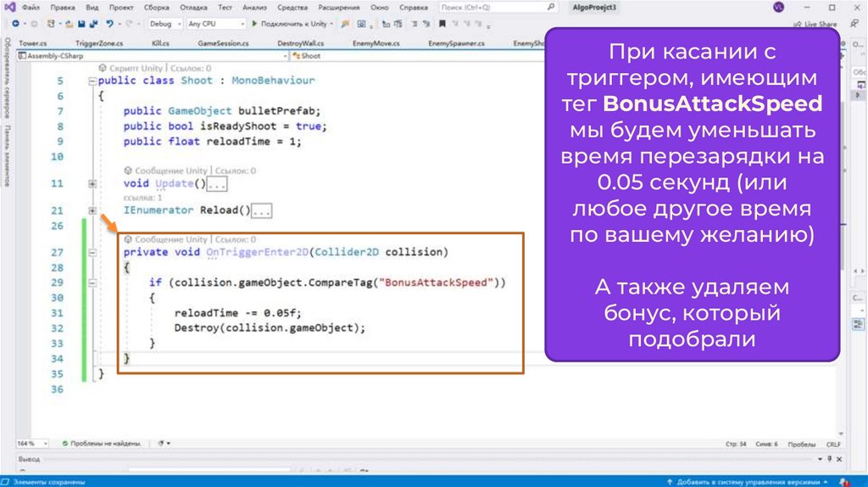868x487 pixels.
Task: Expand the collapsed Reload() method
Action: pyautogui.click(x=92, y=210)
